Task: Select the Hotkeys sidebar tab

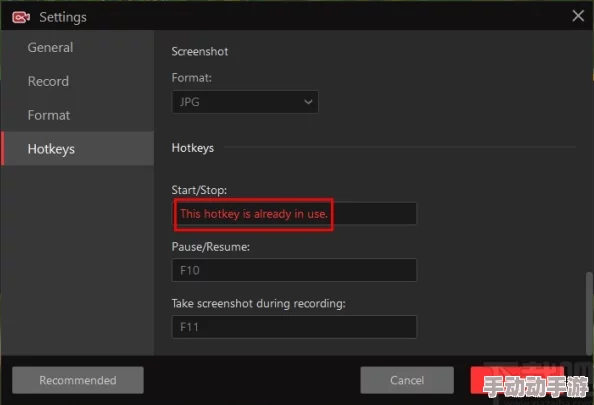Action: pos(78,149)
